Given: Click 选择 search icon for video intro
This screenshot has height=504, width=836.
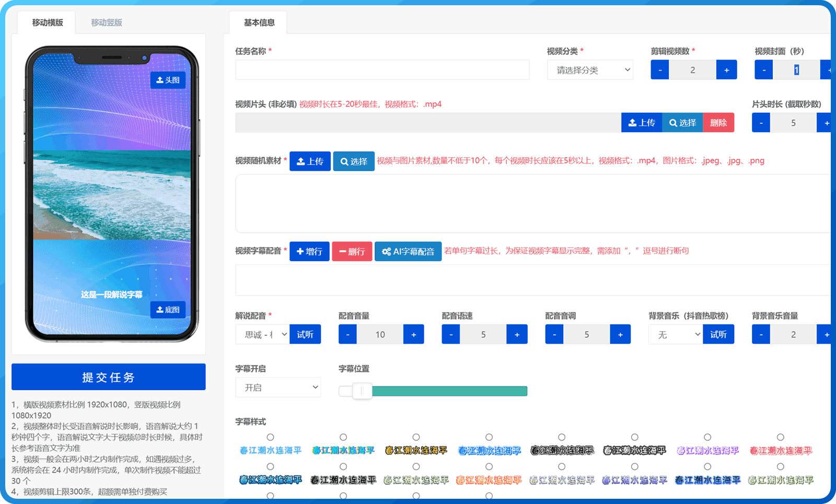Looking at the screenshot, I should (682, 123).
